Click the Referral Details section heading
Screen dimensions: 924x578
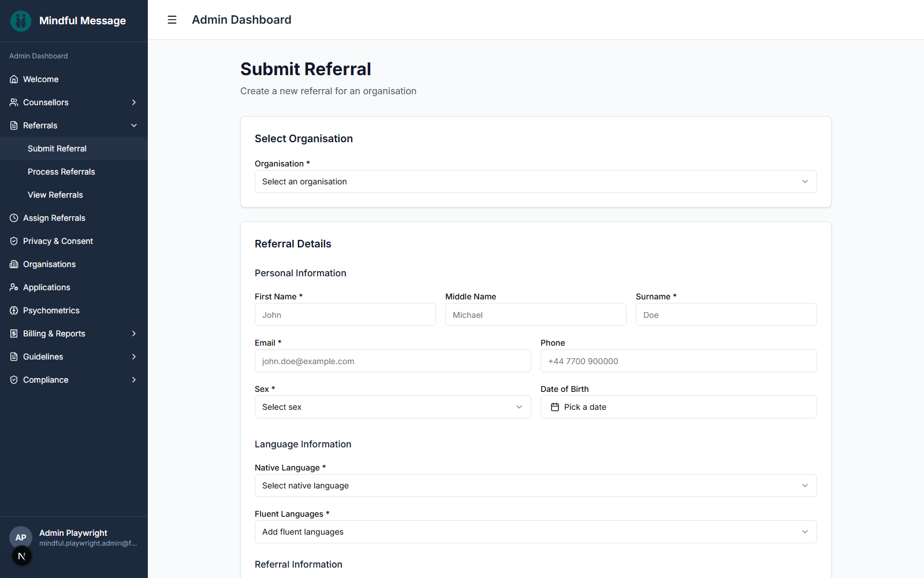click(x=293, y=244)
